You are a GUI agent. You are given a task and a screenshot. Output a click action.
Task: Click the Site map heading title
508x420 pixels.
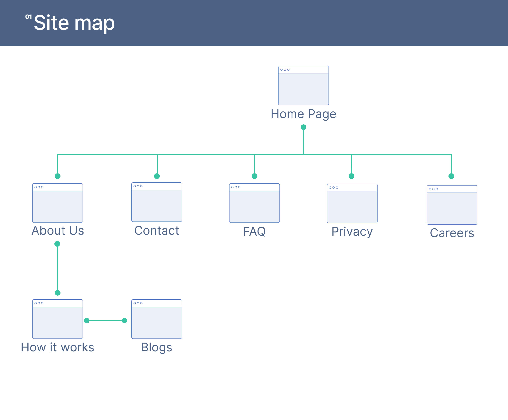tap(74, 23)
